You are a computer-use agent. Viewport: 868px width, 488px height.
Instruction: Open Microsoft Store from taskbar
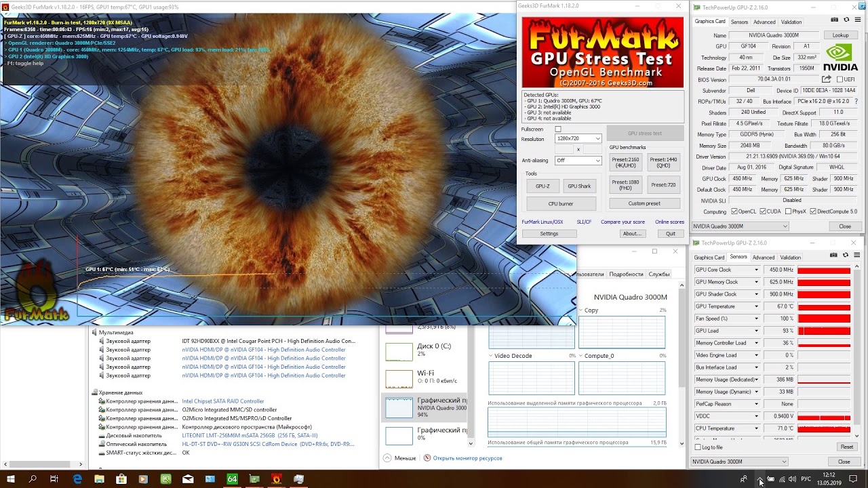tap(121, 479)
